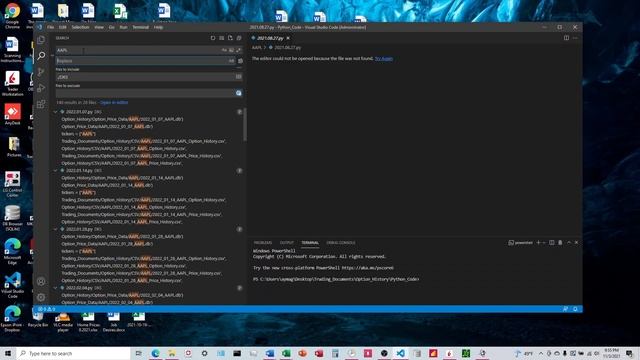640x360 pixels.
Task: Open the powershell terminal selector
Action: click(520, 242)
